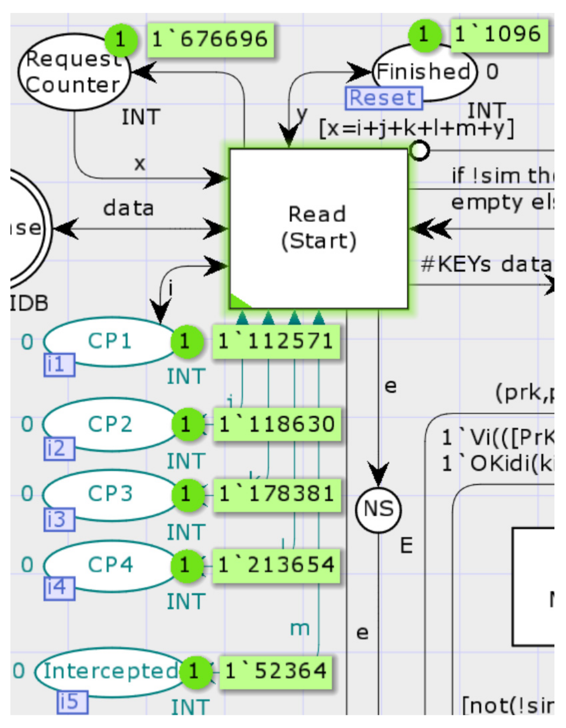The width and height of the screenshot is (566, 728).
Task: Click the green token circle on CP1
Action: click(x=187, y=342)
